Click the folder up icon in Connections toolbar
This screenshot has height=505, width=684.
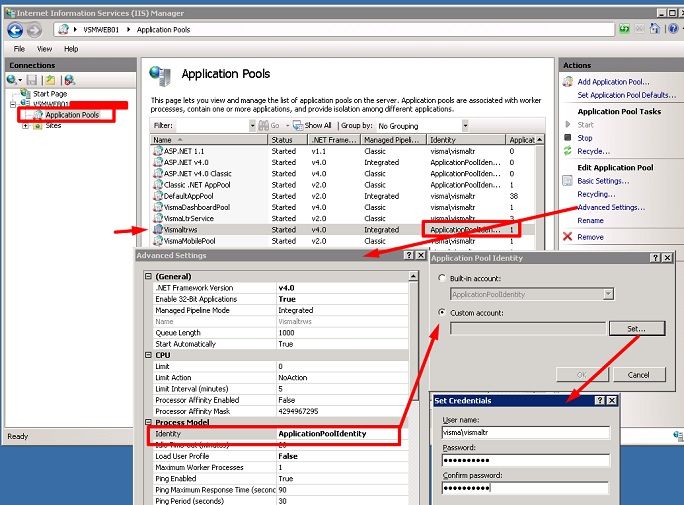click(x=51, y=80)
